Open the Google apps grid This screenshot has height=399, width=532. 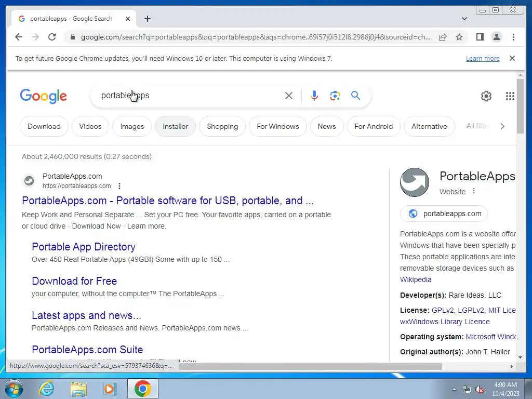coord(510,96)
